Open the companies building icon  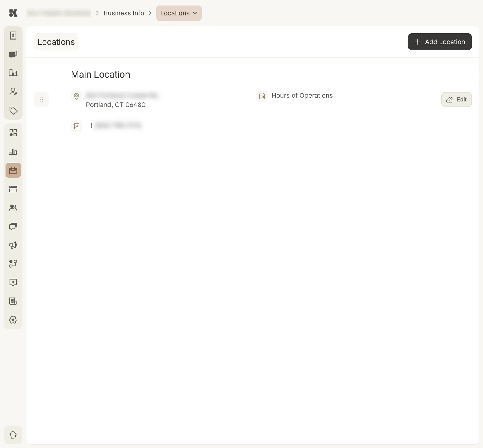[13, 73]
